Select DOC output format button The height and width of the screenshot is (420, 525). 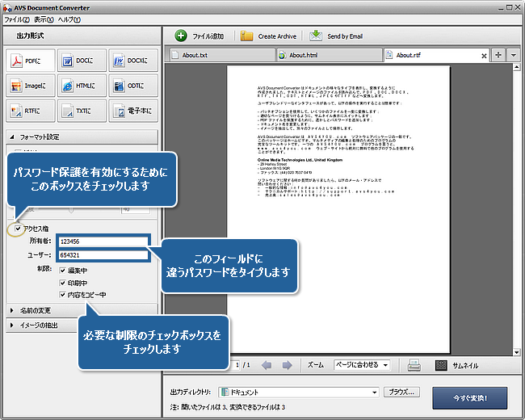tap(82, 61)
